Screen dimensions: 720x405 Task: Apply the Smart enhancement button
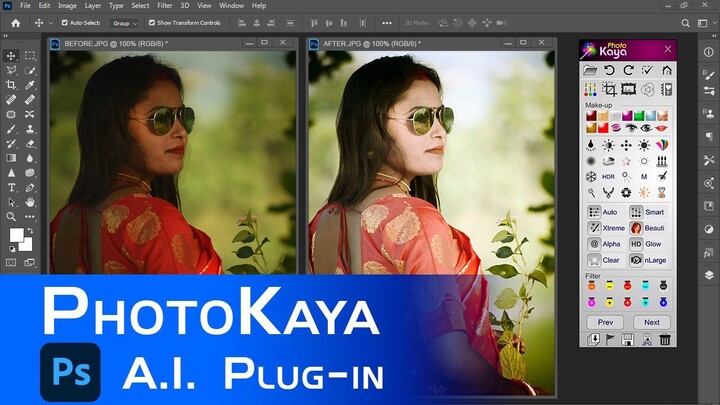tap(648, 212)
